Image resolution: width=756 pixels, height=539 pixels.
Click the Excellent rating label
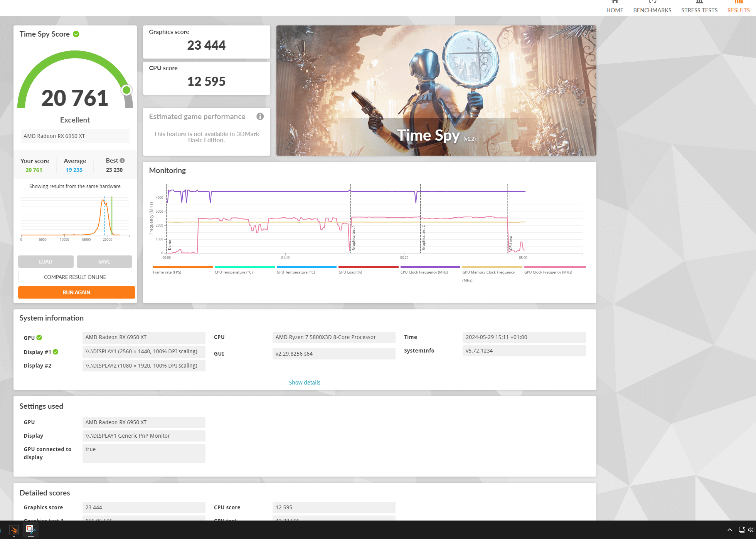tap(75, 120)
